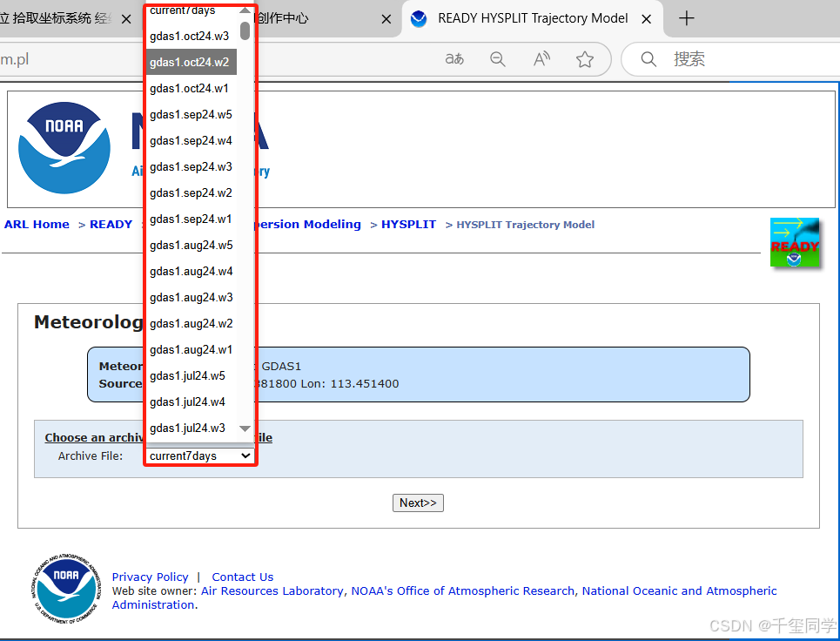Image resolution: width=840 pixels, height=641 pixels.
Task: Open the Privacy Policy link
Action: (150, 577)
